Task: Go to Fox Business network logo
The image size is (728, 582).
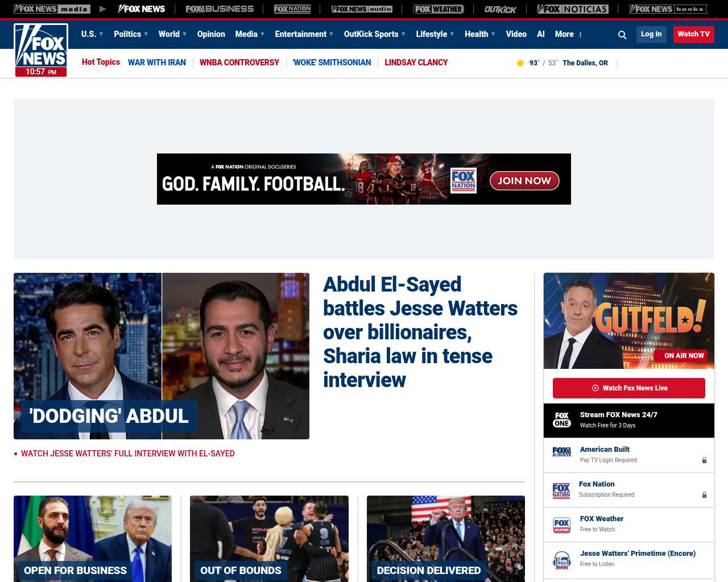Action: click(220, 9)
